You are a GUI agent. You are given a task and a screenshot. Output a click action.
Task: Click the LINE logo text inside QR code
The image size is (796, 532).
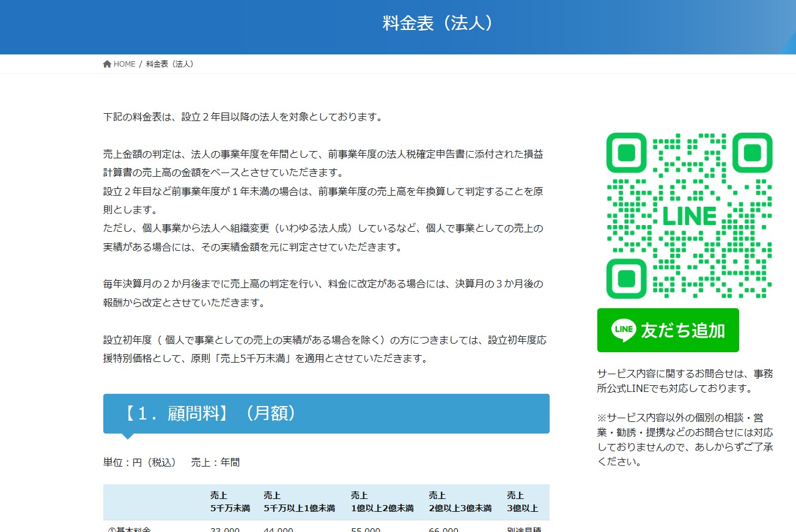(x=689, y=216)
